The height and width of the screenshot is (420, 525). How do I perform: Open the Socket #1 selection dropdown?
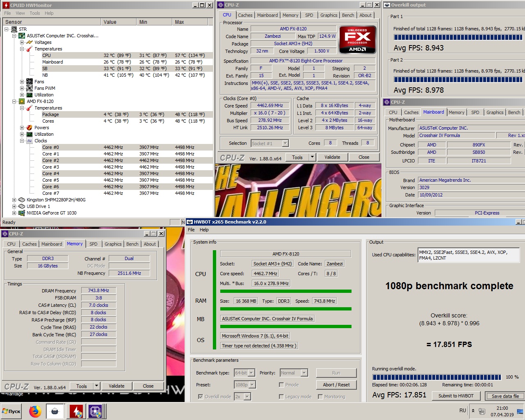[x=285, y=143]
